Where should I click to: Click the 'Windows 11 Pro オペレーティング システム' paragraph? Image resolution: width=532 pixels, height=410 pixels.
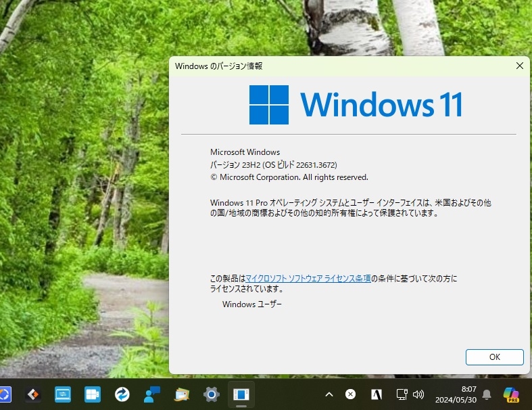[x=350, y=208]
